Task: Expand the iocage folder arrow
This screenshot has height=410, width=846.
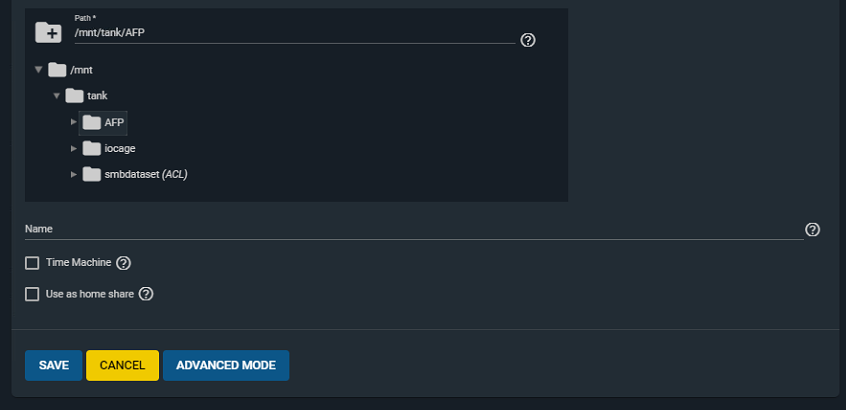Action: pos(74,148)
